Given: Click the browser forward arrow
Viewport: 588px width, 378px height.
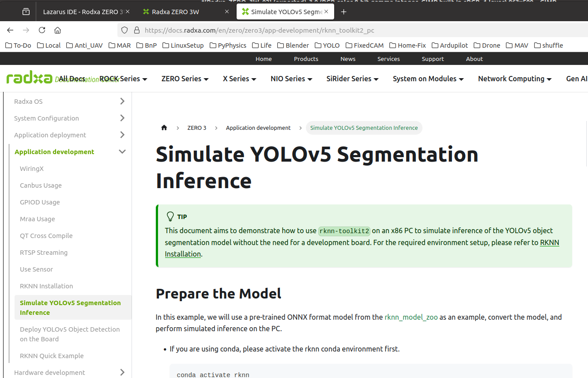Looking at the screenshot, I should click(26, 30).
